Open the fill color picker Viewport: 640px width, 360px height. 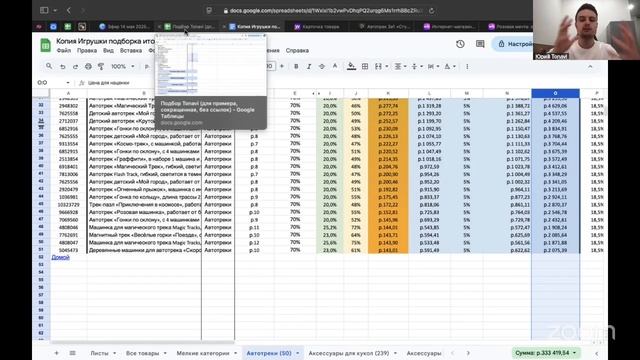pyautogui.click(x=351, y=66)
